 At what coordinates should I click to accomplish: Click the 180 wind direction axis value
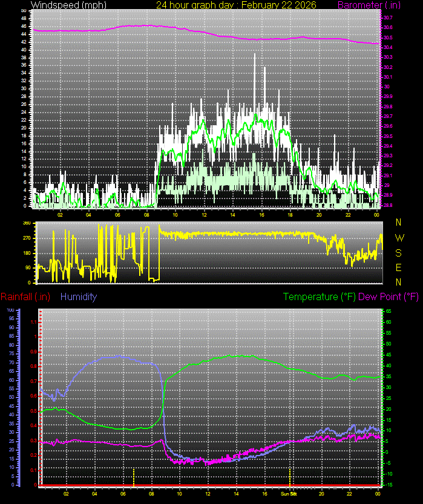(x=27, y=253)
